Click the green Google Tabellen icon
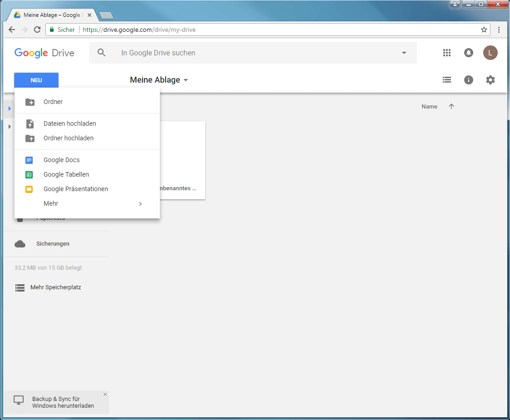The image size is (510, 420). tap(29, 175)
